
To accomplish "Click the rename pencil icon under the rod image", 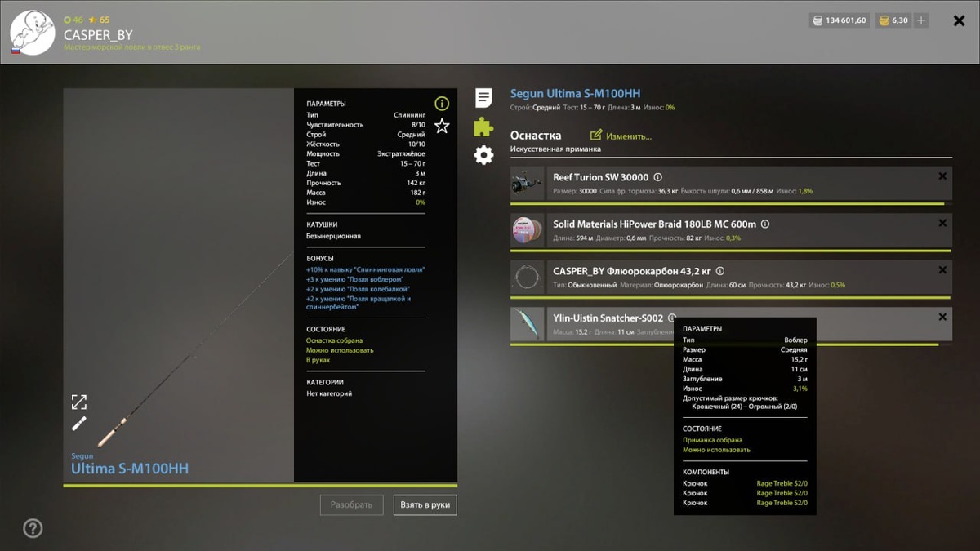I will (x=78, y=423).
